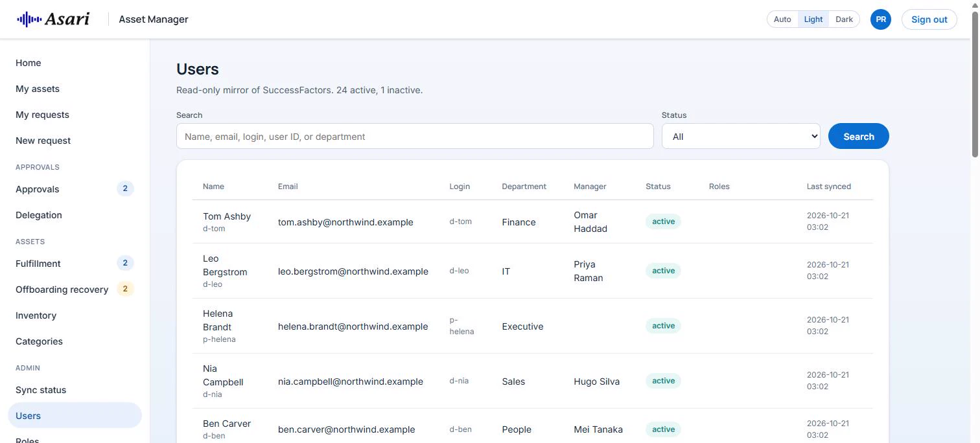Viewport: 980px width, 443px height.
Task: Click Priya Raman manager cell
Action: pos(589,271)
